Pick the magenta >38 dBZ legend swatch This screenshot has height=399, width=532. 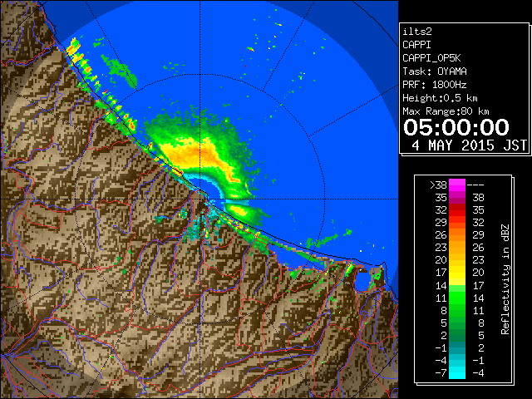457,185
